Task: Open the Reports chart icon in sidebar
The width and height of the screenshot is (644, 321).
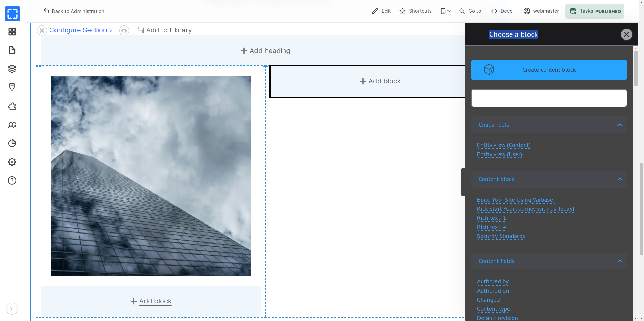Action: click(x=12, y=143)
